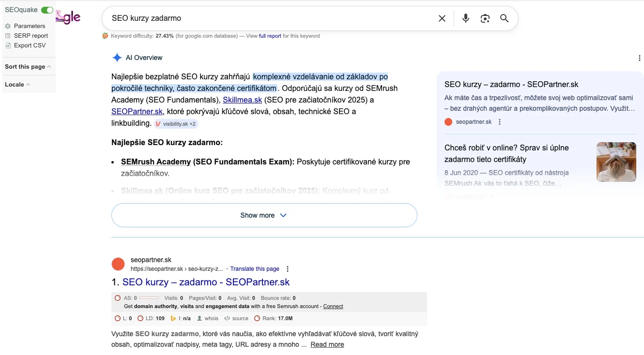Image resolution: width=644 pixels, height=355 pixels.
Task: Open Google Lens image search icon
Action: (485, 18)
